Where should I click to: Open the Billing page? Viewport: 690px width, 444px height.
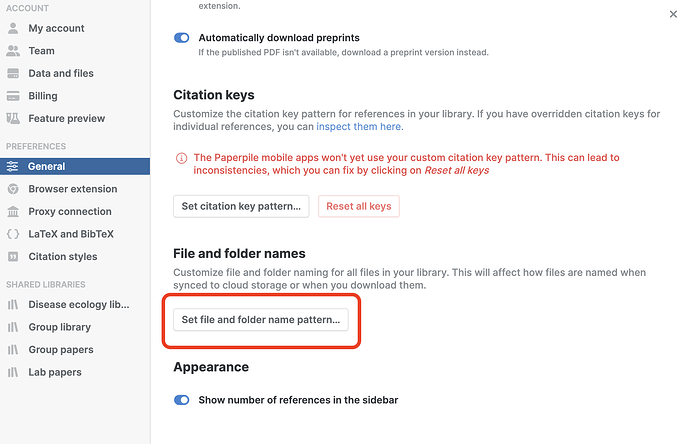coord(43,96)
